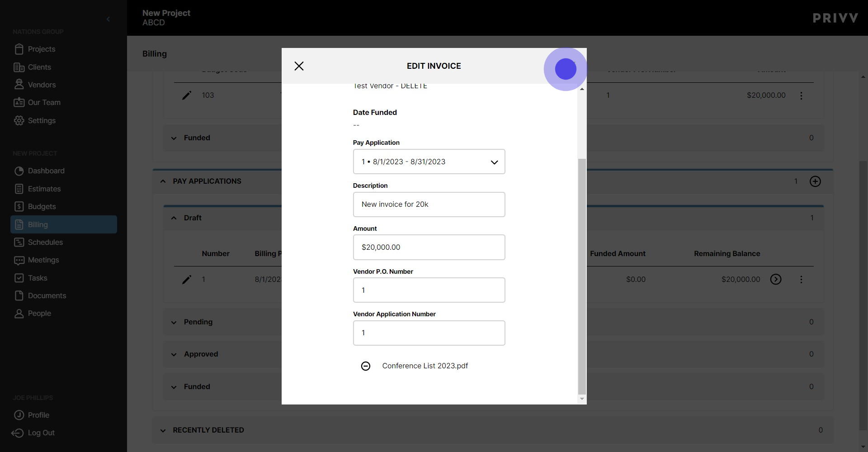The height and width of the screenshot is (452, 868).
Task: Click the Settings gear icon
Action: tap(19, 120)
